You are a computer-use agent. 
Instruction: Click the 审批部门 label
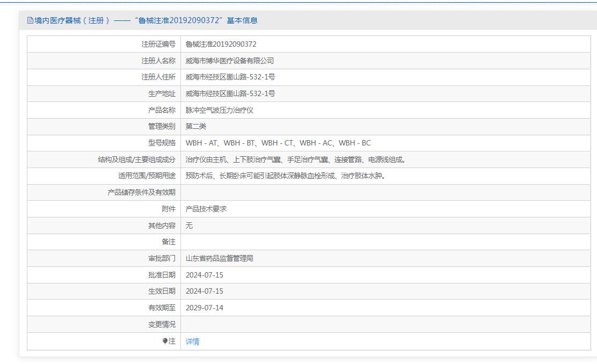point(162,259)
